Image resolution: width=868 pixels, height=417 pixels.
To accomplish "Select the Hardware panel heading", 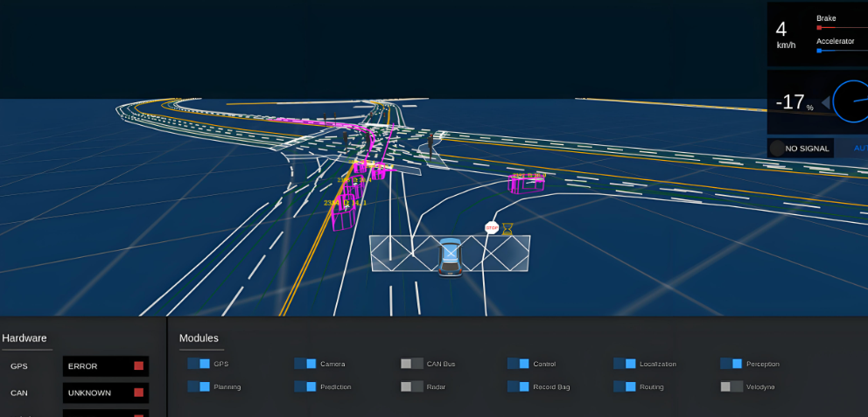I will [x=24, y=338].
